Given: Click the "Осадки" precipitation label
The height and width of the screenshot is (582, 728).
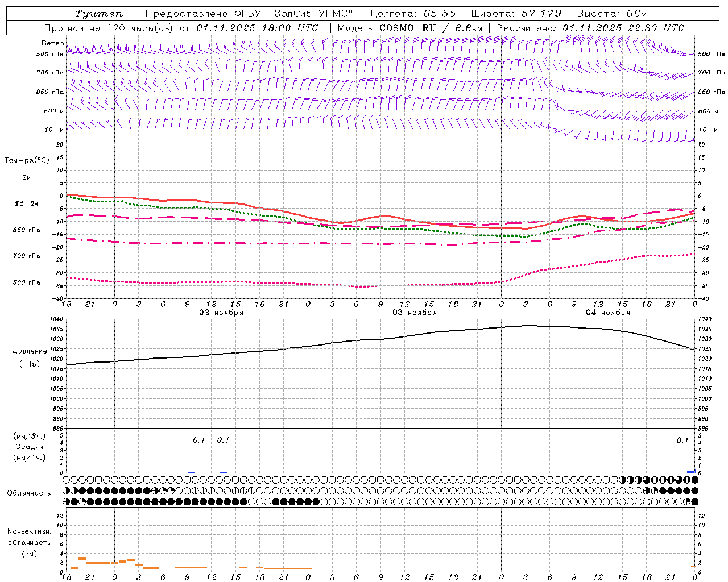Looking at the screenshot, I should pos(30,447).
